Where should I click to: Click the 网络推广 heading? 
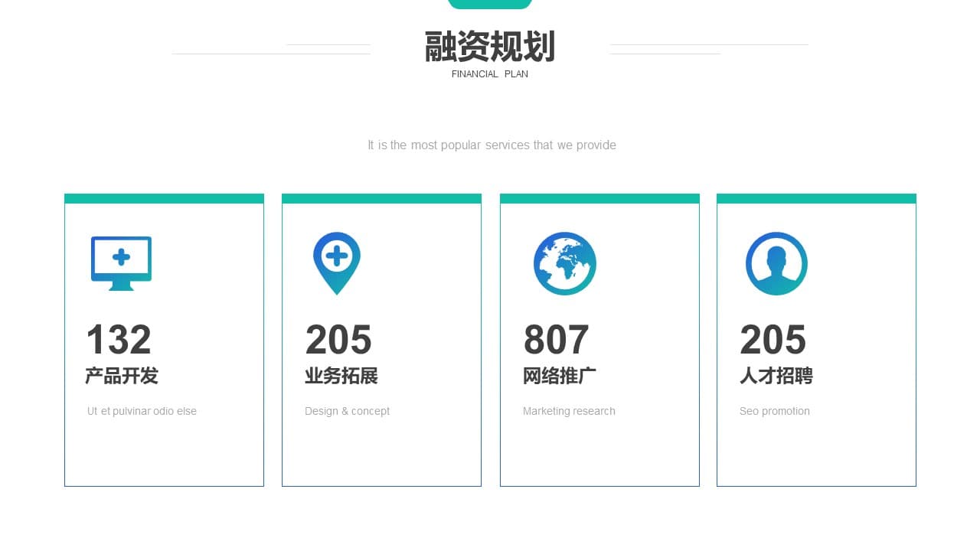point(560,376)
